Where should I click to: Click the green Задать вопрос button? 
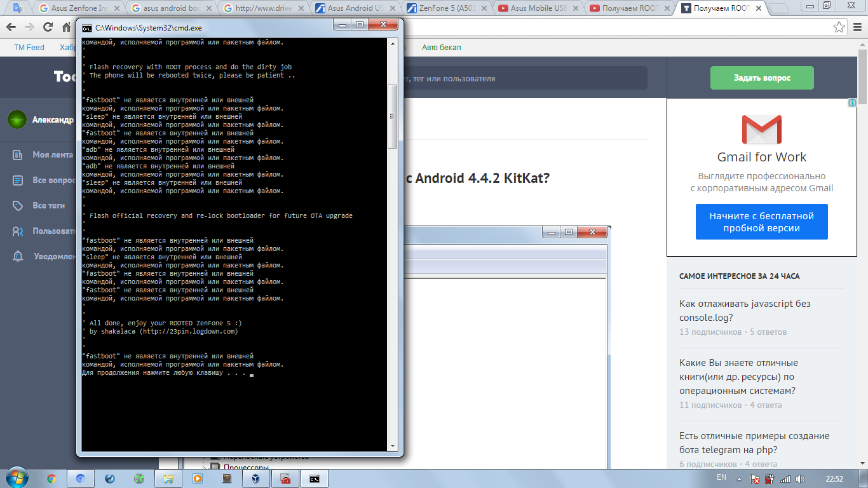(762, 78)
